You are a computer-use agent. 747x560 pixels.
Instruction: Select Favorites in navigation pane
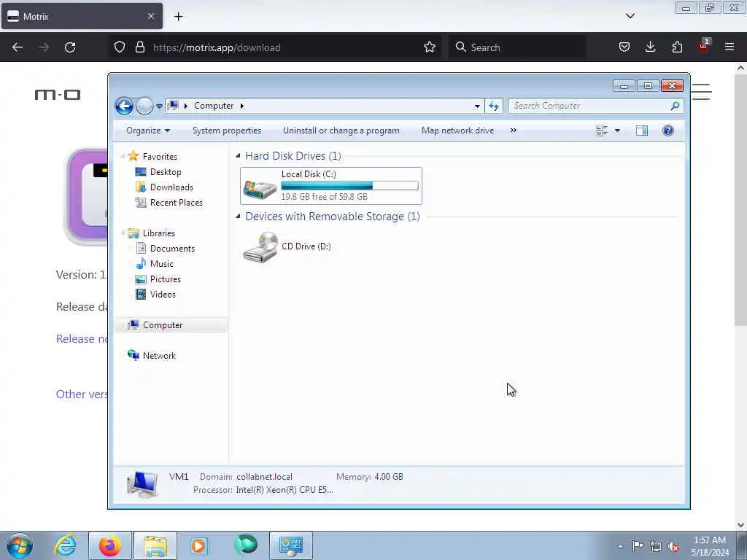[160, 157]
